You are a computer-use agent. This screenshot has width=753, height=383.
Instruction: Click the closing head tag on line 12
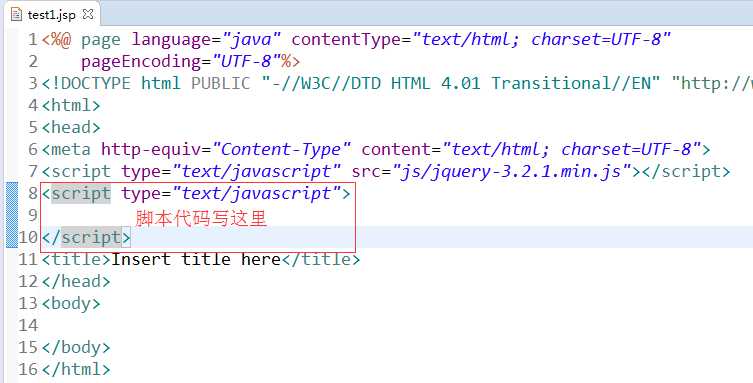(x=76, y=282)
